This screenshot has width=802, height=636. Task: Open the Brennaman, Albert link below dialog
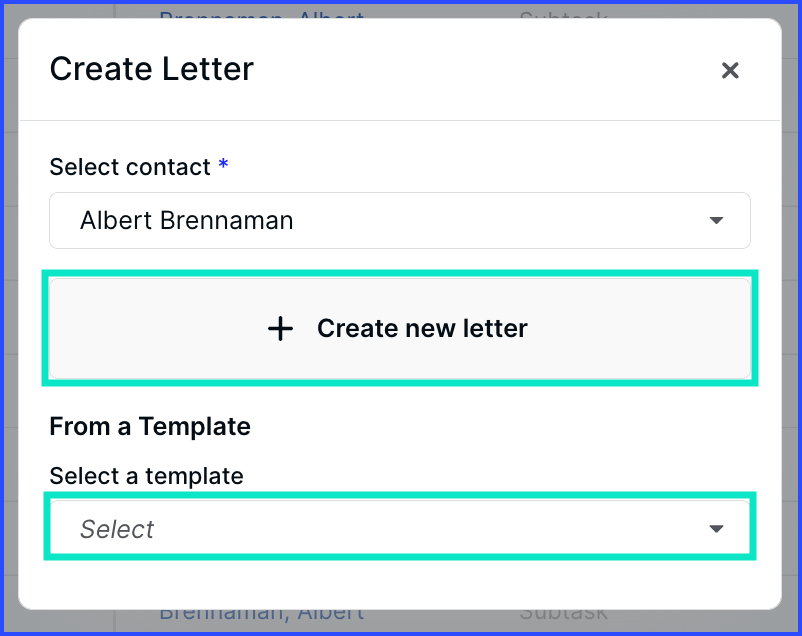(262, 612)
